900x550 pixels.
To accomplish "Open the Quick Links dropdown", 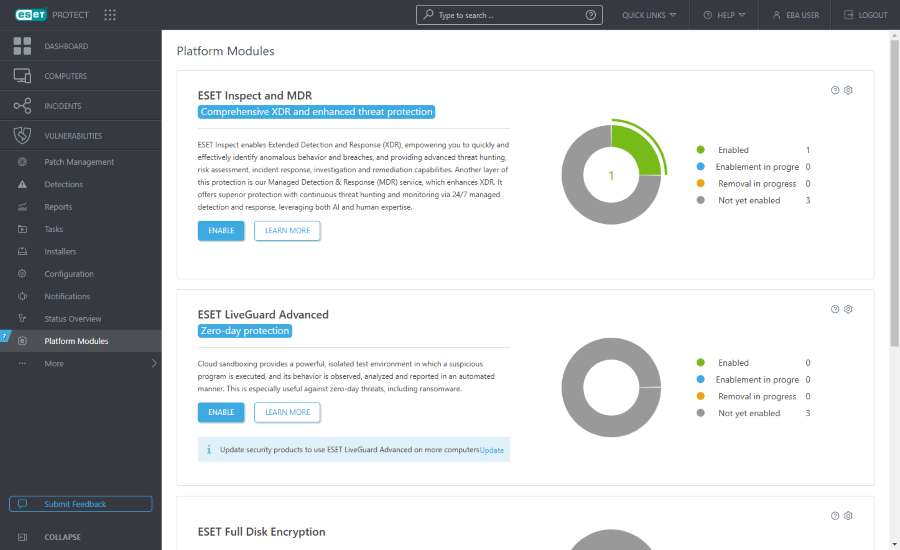I will (649, 15).
